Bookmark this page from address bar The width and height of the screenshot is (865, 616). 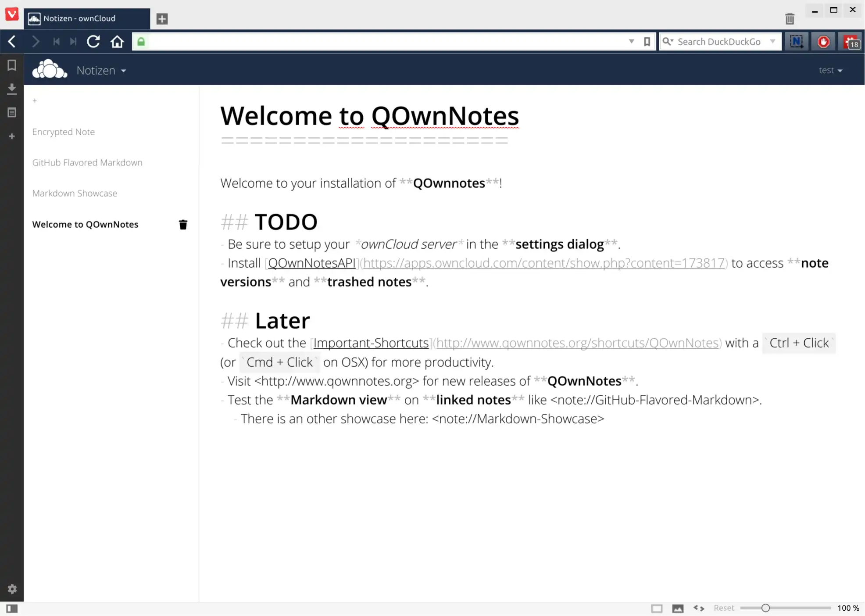pyautogui.click(x=647, y=42)
